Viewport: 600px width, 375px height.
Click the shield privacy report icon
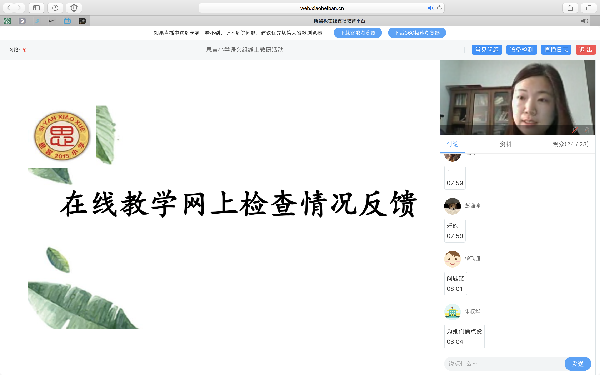pyautogui.click(x=74, y=8)
